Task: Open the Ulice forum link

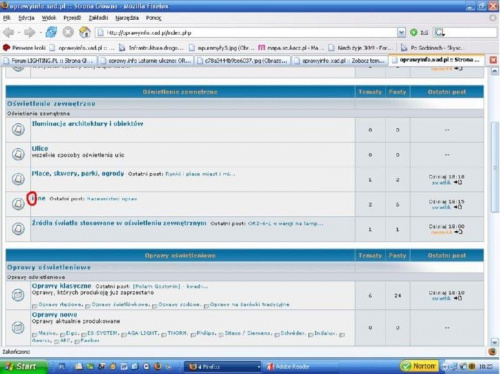Action: point(40,148)
